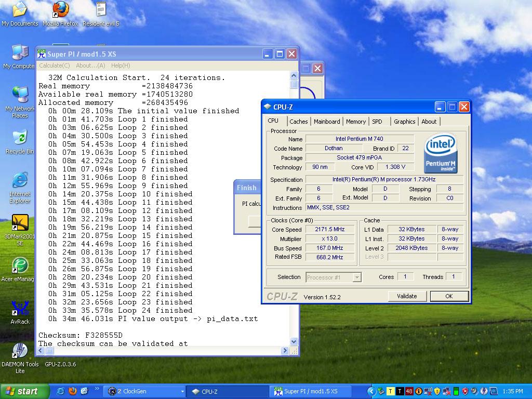Maximize the Super PI window
532x399 pixels.
[280, 54]
